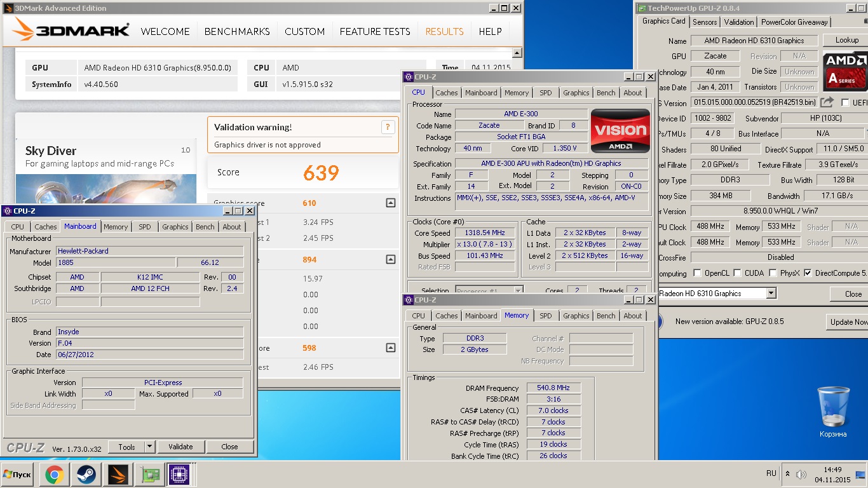Click the Validate button in CPU-Z
The width and height of the screenshot is (868, 488).
(x=180, y=447)
